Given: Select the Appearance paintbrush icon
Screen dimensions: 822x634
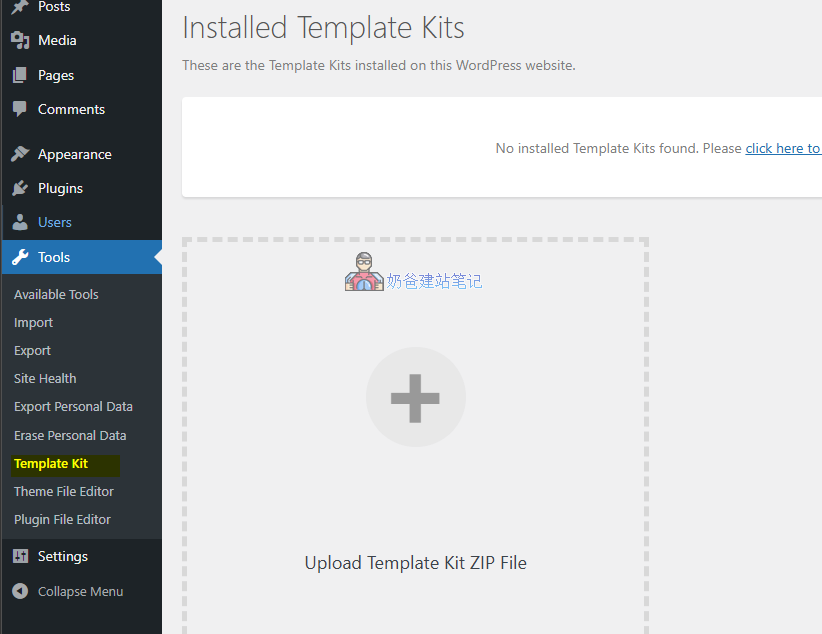Looking at the screenshot, I should point(22,154).
